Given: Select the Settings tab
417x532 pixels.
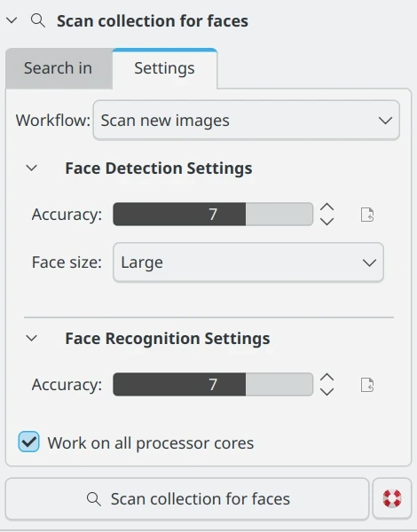Looking at the screenshot, I should [x=165, y=68].
